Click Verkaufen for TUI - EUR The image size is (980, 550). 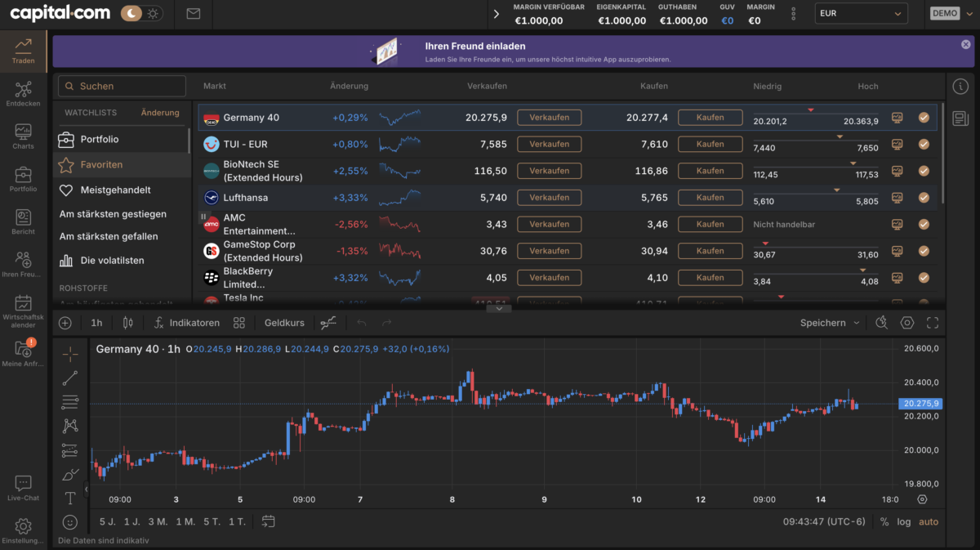tap(549, 144)
